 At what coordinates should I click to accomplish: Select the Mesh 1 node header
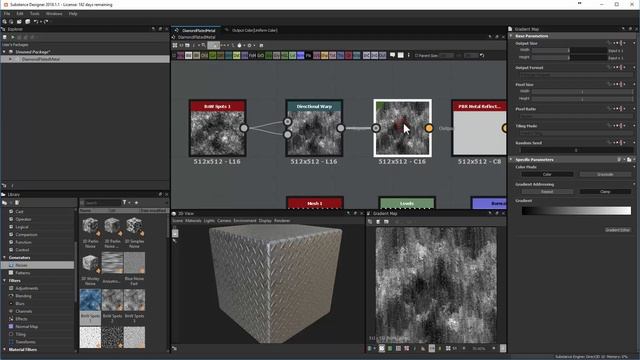314,203
